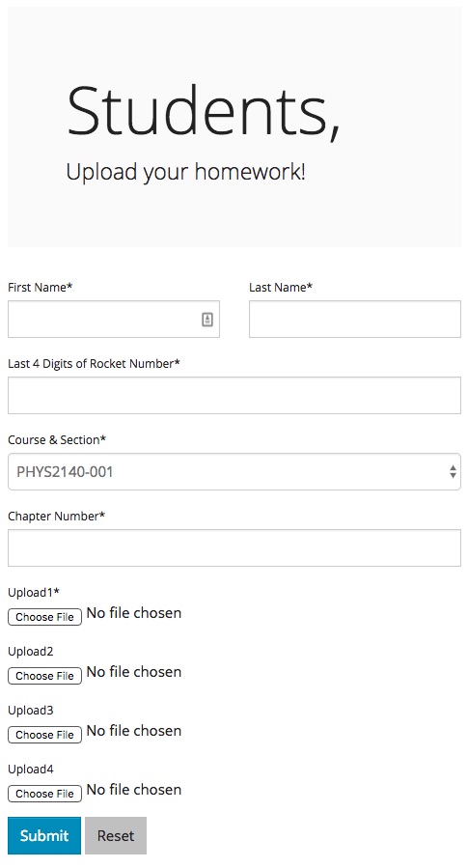
Task: Choose a file for Upload2
Action: tap(44, 675)
